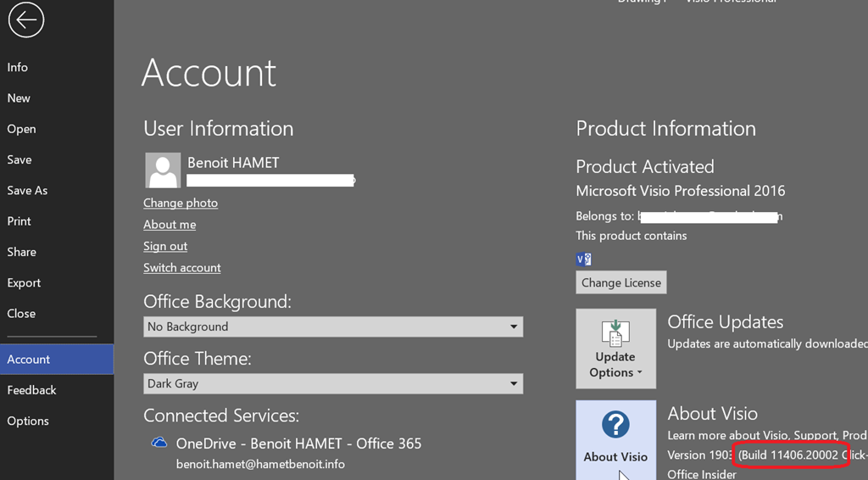The width and height of the screenshot is (868, 480).
Task: Click the Sign out link
Action: [165, 246]
